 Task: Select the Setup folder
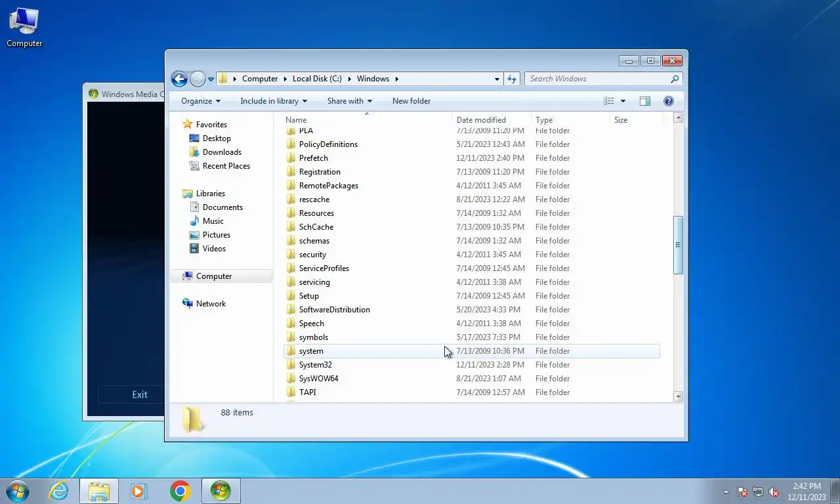point(309,296)
